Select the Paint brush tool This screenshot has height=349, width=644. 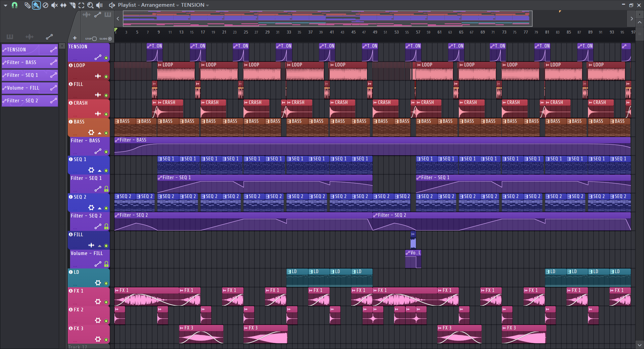(x=36, y=5)
